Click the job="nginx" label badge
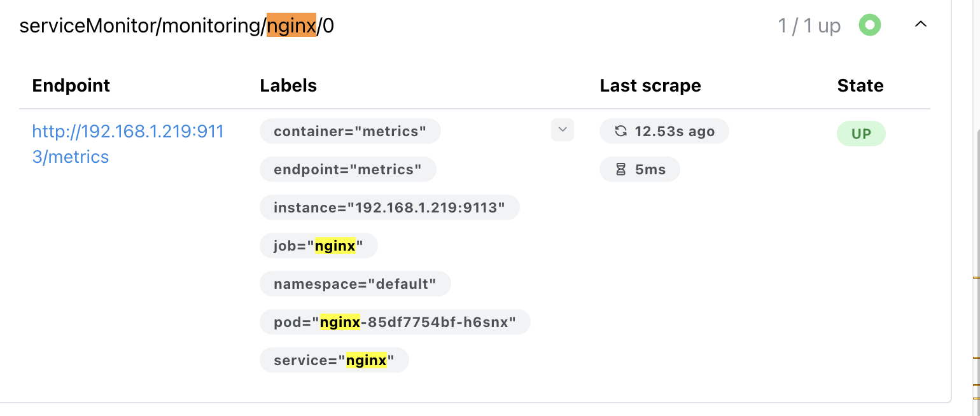 click(319, 246)
